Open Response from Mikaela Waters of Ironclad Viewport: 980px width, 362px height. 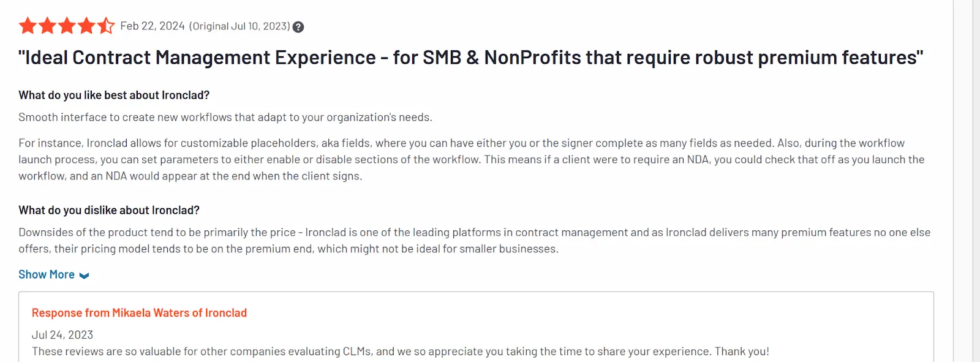tap(139, 312)
